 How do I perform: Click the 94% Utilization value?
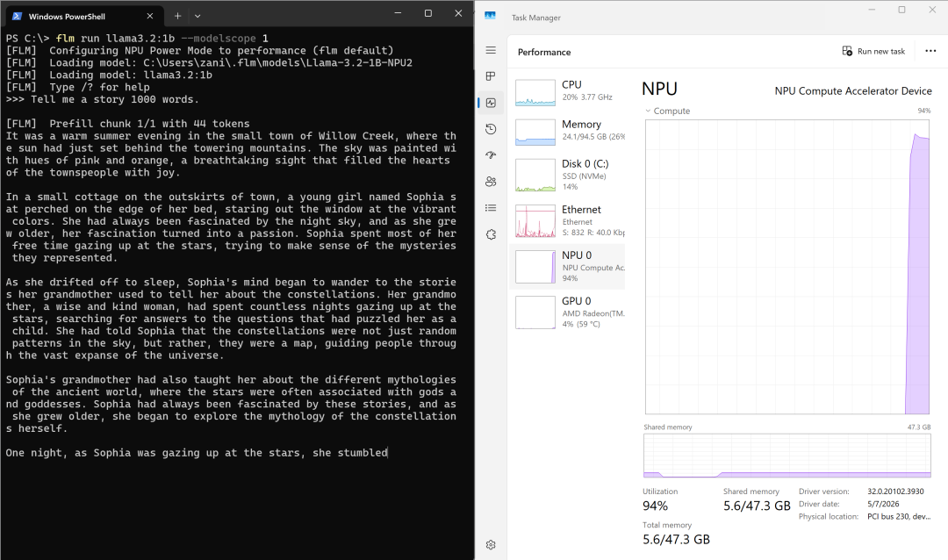click(x=656, y=506)
